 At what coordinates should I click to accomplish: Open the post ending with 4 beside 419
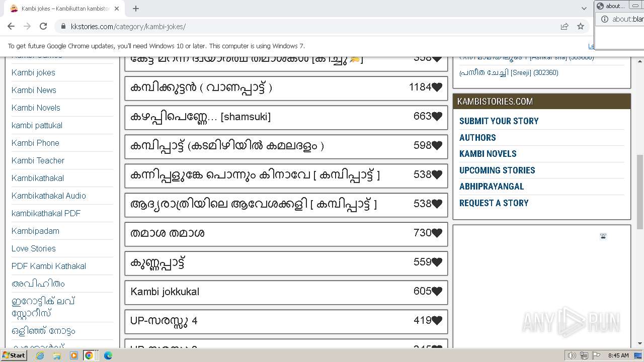pyautogui.click(x=164, y=321)
